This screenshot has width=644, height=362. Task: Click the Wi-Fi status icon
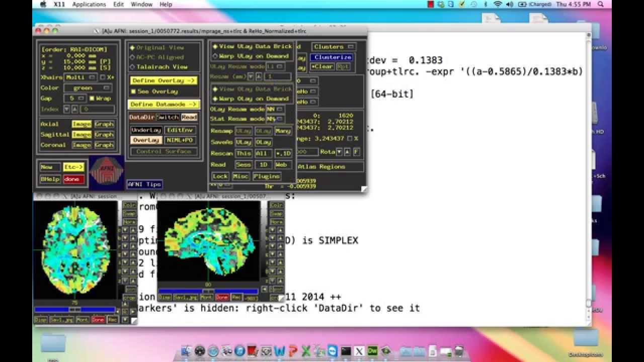click(498, 4)
